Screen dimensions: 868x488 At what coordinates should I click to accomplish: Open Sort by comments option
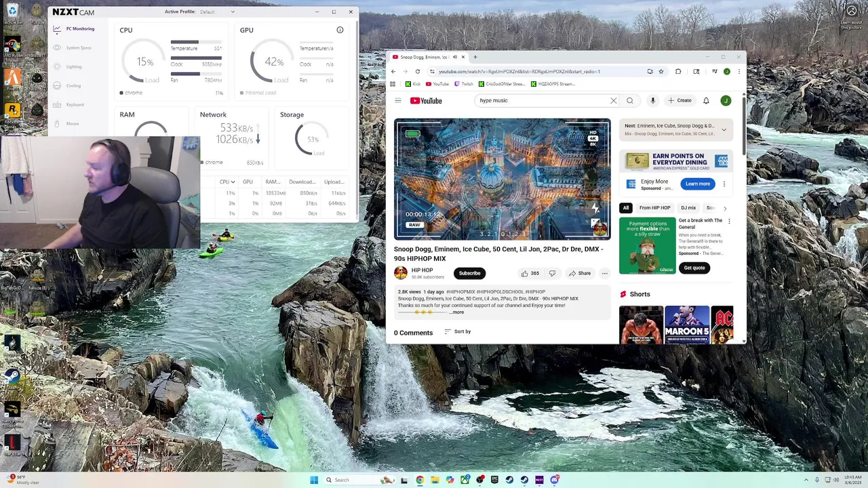(x=458, y=331)
